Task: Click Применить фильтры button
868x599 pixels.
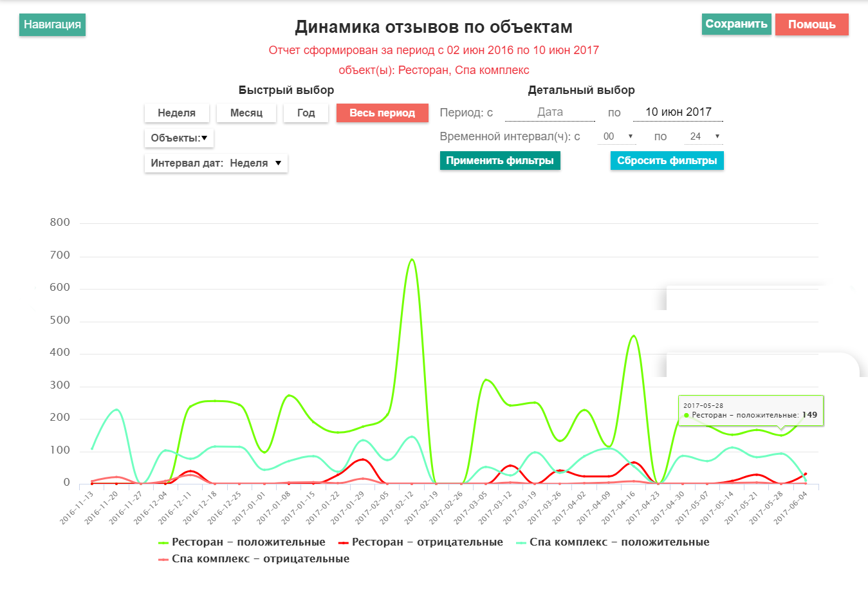Action: point(500,161)
